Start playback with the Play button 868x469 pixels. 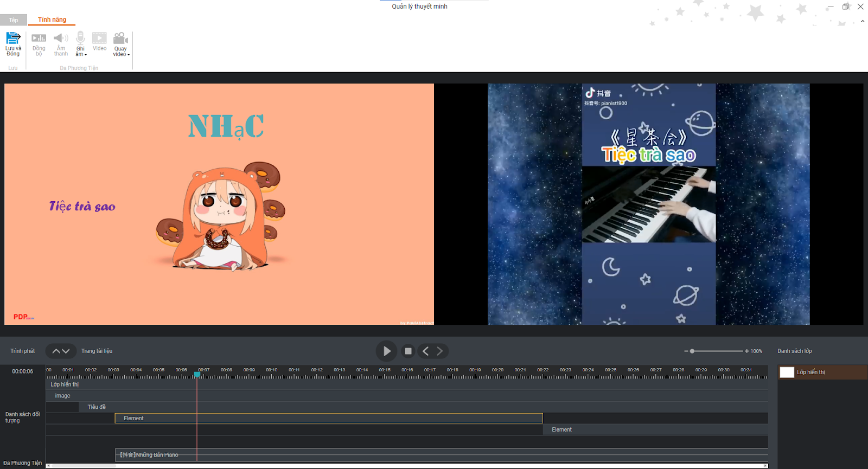point(386,351)
